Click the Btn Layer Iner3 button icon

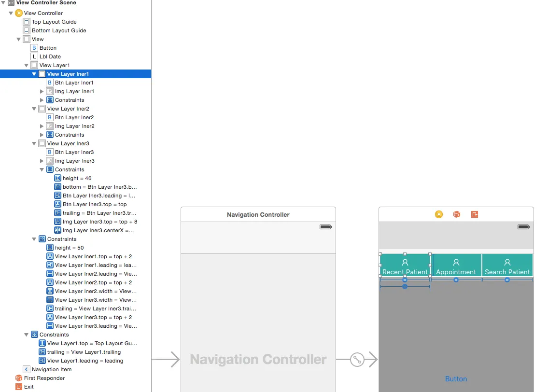pos(50,153)
